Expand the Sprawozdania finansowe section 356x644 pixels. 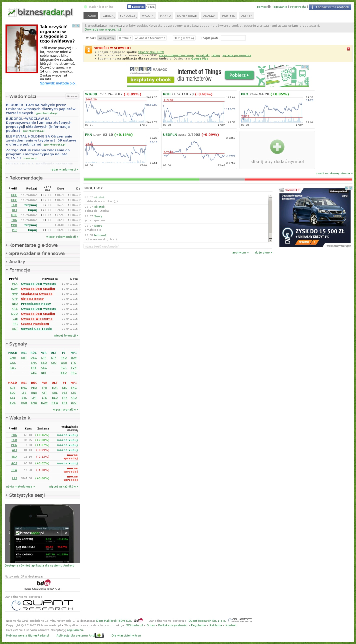(37, 253)
